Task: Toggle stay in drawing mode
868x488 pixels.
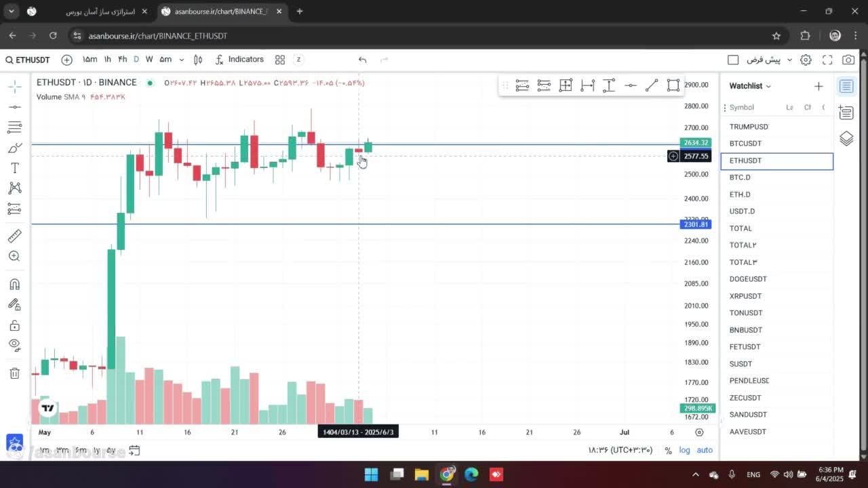Action: (x=14, y=305)
